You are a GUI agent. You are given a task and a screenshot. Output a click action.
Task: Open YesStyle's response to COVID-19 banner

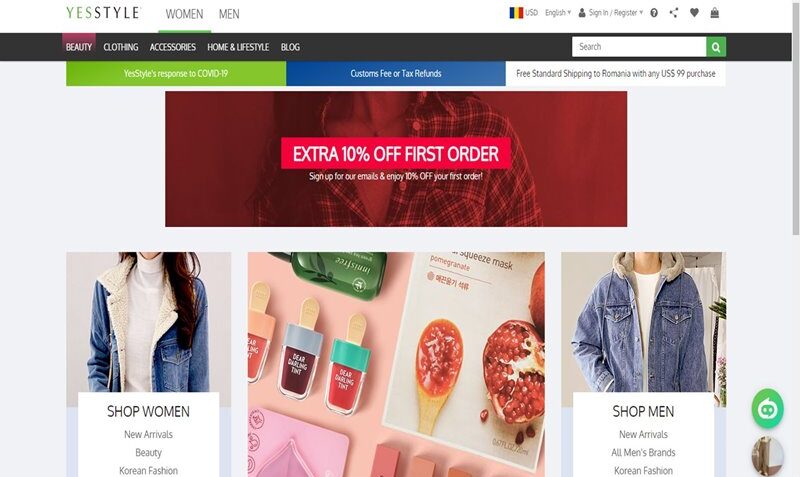point(176,73)
